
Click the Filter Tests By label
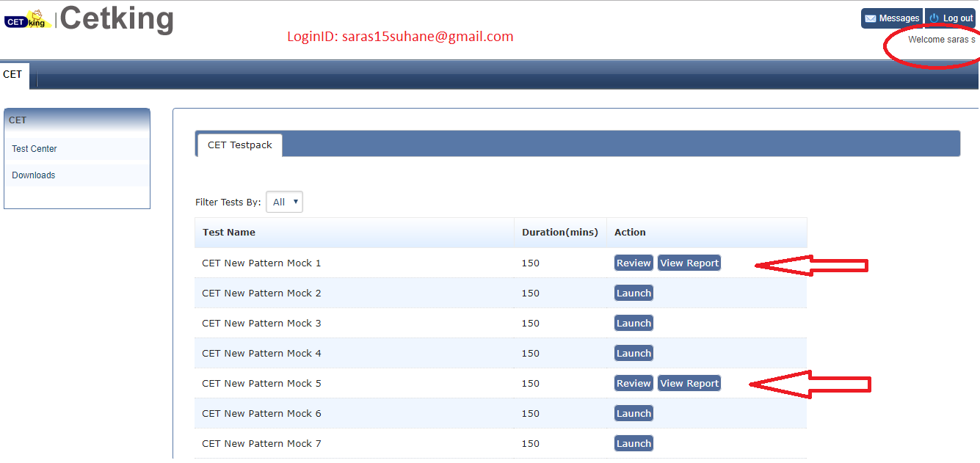(228, 203)
